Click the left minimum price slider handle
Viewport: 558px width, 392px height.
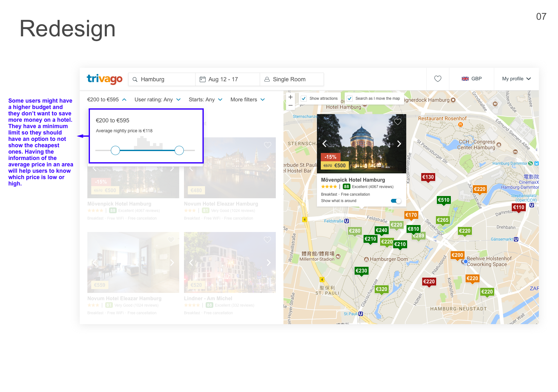(x=115, y=150)
